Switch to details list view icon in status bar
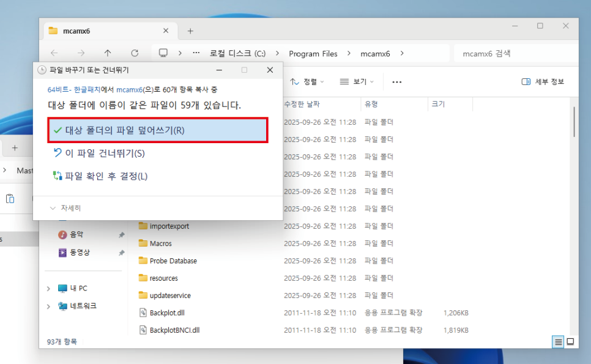Viewport: 591px width, 364px height. pyautogui.click(x=558, y=342)
